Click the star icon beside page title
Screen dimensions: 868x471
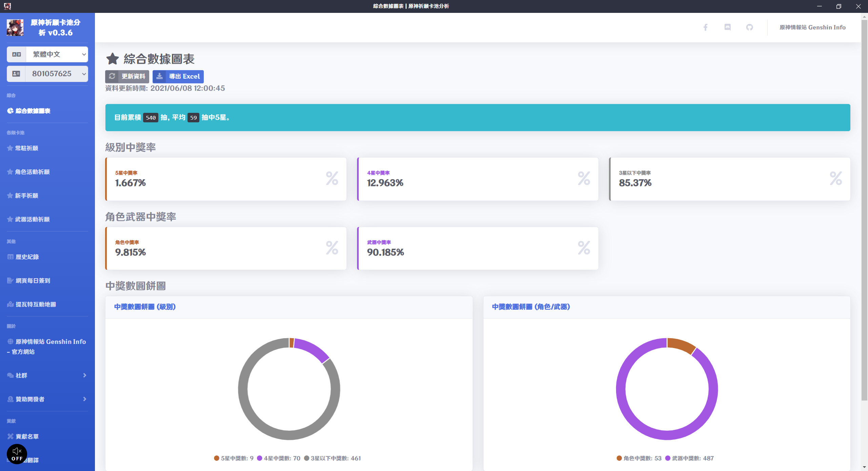click(113, 59)
